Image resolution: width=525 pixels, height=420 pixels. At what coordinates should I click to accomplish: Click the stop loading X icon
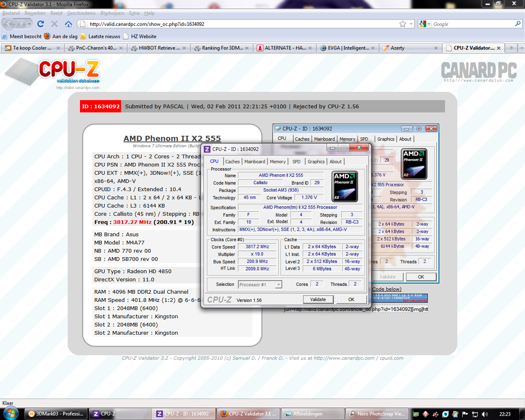55,24
